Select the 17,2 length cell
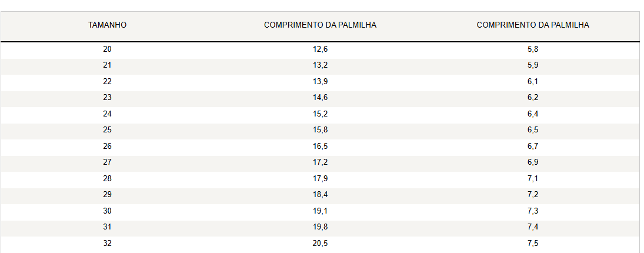Screen dimensions: 644x253 (320, 162)
